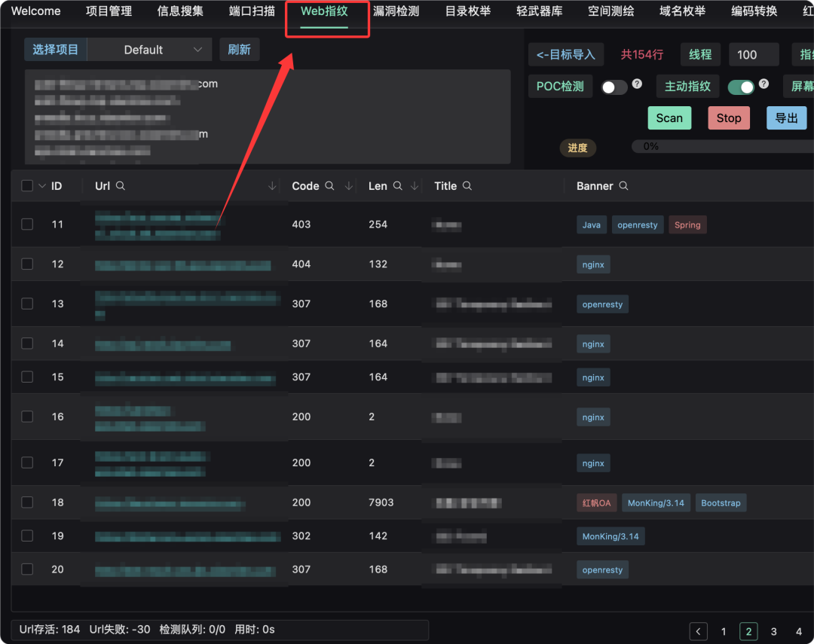Click the search icon beside Len header
814x644 pixels.
398,186
